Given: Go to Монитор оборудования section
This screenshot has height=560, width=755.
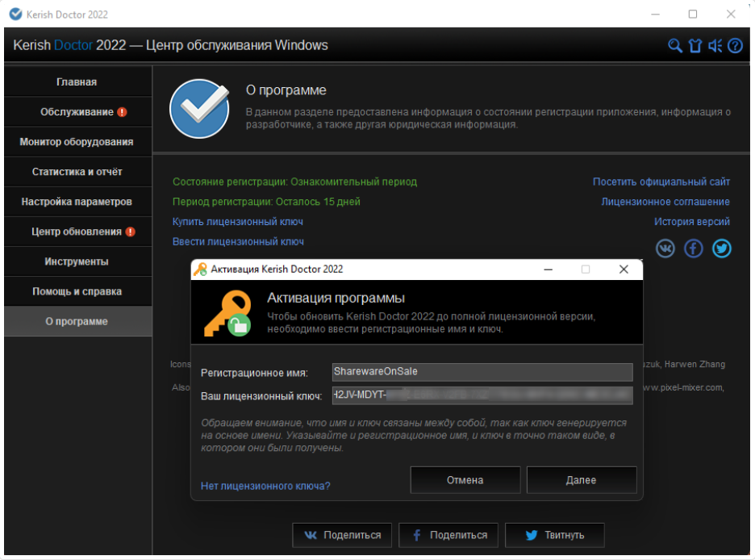Looking at the screenshot, I should 77,142.
